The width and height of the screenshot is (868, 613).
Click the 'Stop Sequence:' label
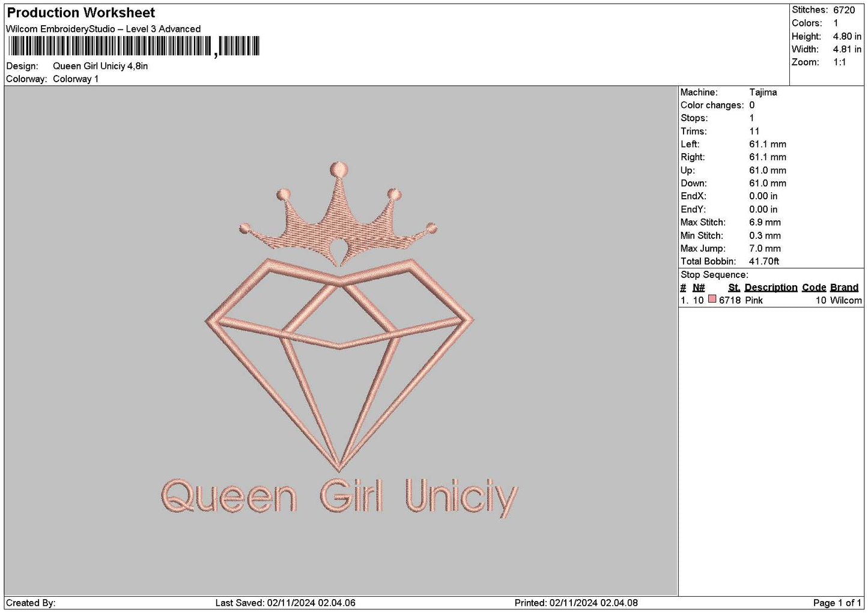(x=714, y=275)
